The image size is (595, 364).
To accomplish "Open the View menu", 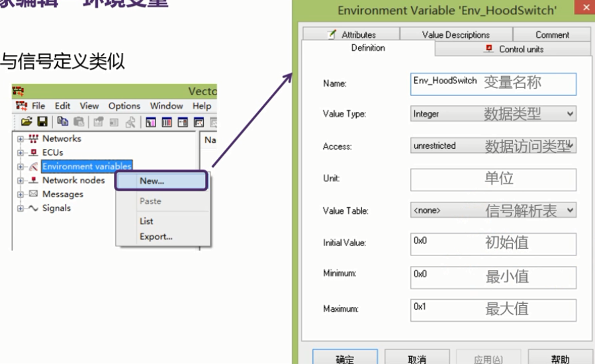I will point(89,106).
